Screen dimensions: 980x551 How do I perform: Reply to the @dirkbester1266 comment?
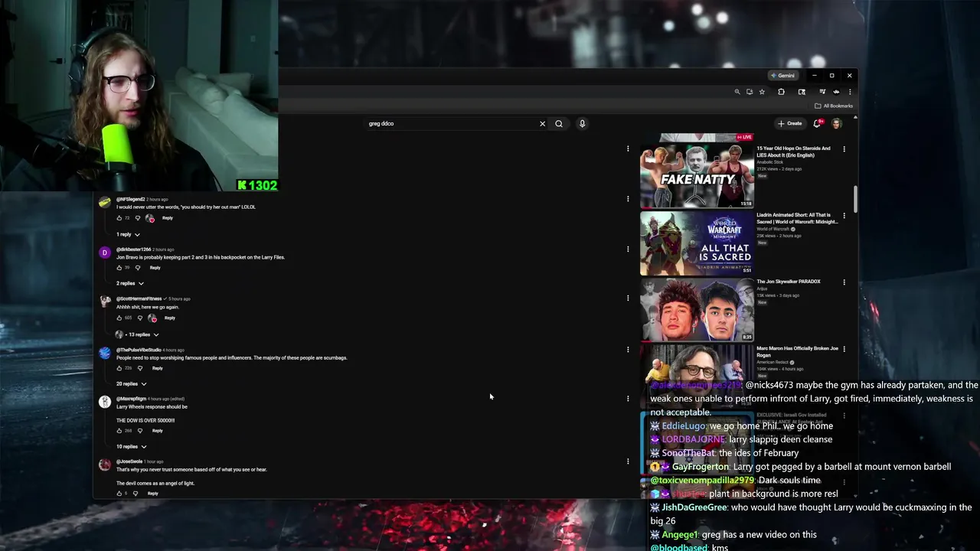[155, 268]
